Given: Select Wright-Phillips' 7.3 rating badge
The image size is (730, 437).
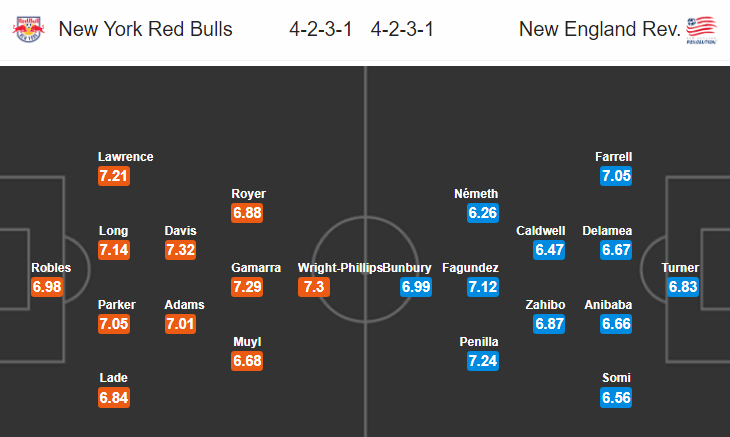Looking at the screenshot, I should [314, 287].
